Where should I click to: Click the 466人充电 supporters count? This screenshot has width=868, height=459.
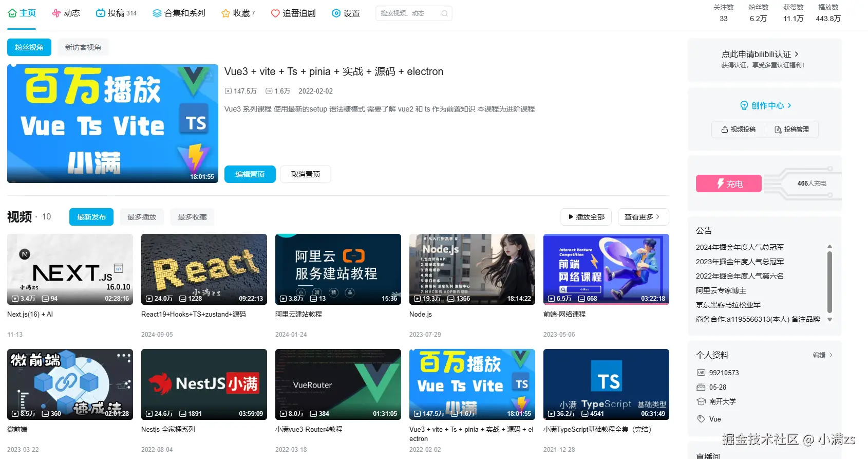point(812,183)
